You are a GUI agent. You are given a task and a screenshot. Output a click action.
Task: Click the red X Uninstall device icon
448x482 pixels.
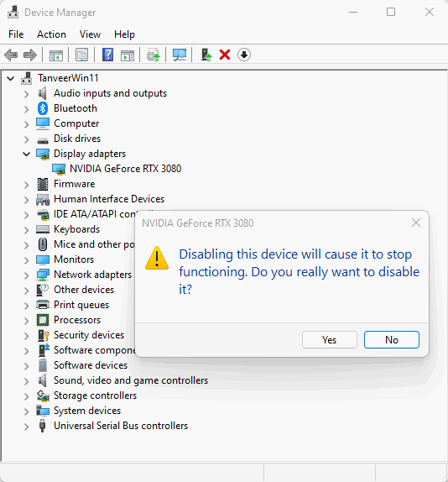[225, 55]
